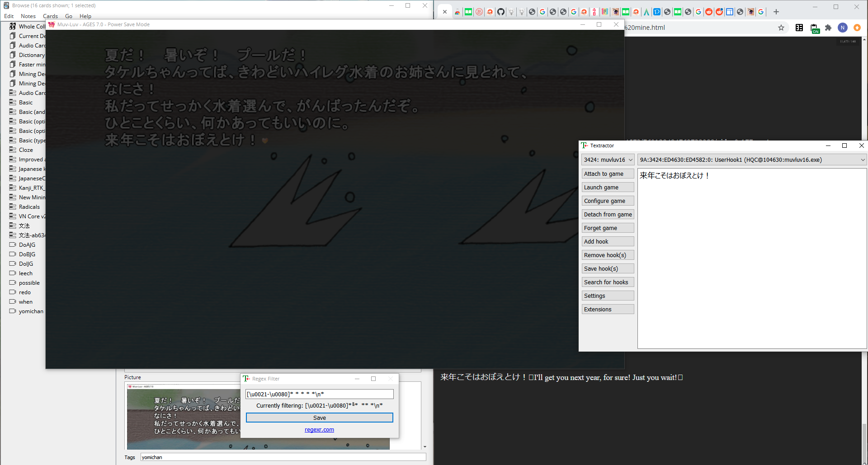
Task: Open the DeepL bookmark icon
Action: 657,12
